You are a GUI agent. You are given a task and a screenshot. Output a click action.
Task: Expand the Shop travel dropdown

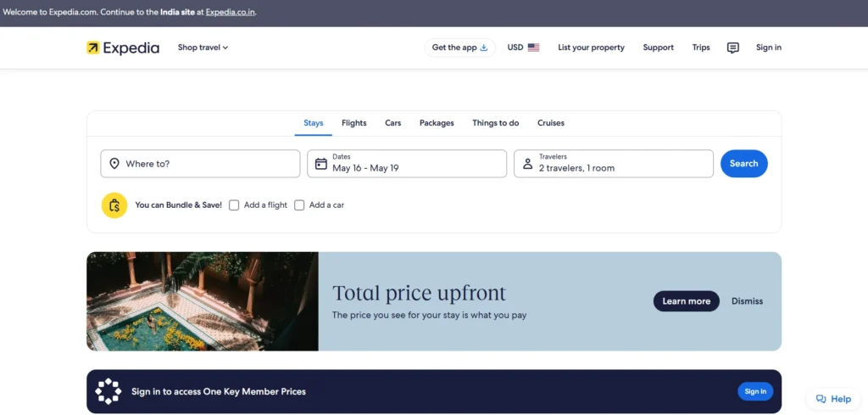pos(203,48)
